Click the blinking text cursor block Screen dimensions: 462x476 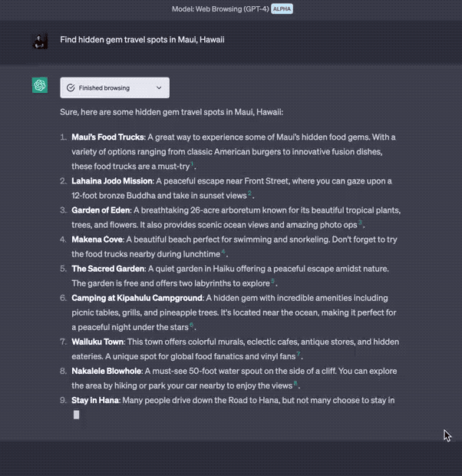click(x=76, y=415)
